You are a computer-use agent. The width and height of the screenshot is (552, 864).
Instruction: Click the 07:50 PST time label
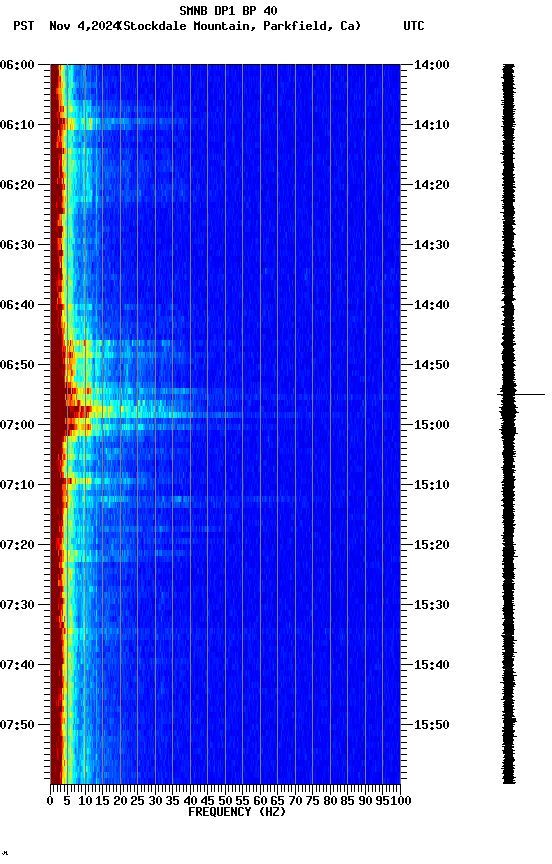(17, 725)
